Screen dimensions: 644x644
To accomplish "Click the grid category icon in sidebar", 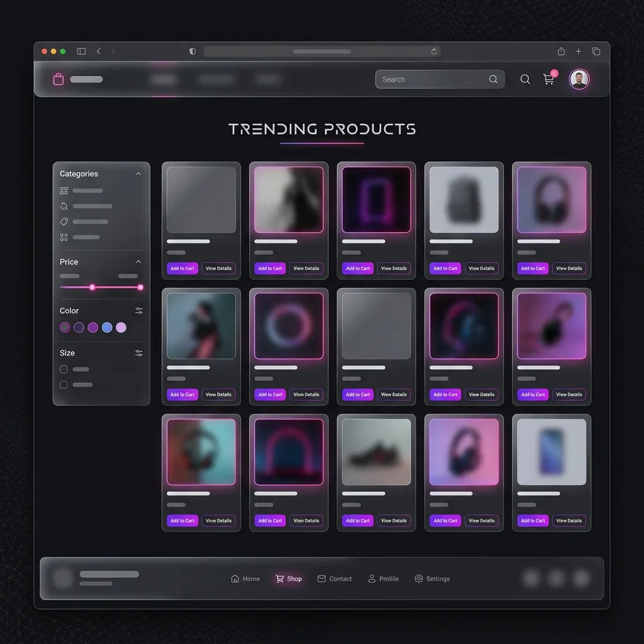I will 64,191.
